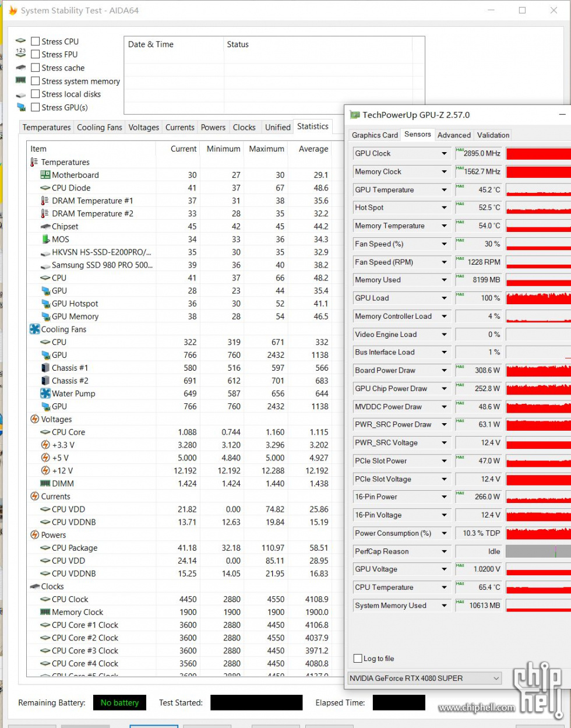Click the memory stick icon beside Stress system memory
Viewport: 571px width, 728px height.
[x=21, y=80]
